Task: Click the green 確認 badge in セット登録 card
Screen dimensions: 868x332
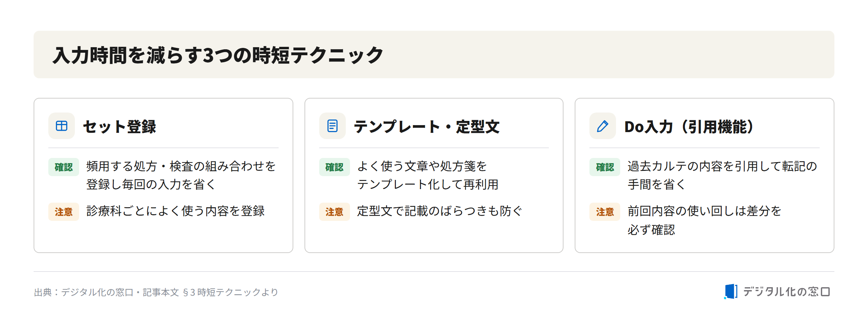Action: click(x=64, y=167)
